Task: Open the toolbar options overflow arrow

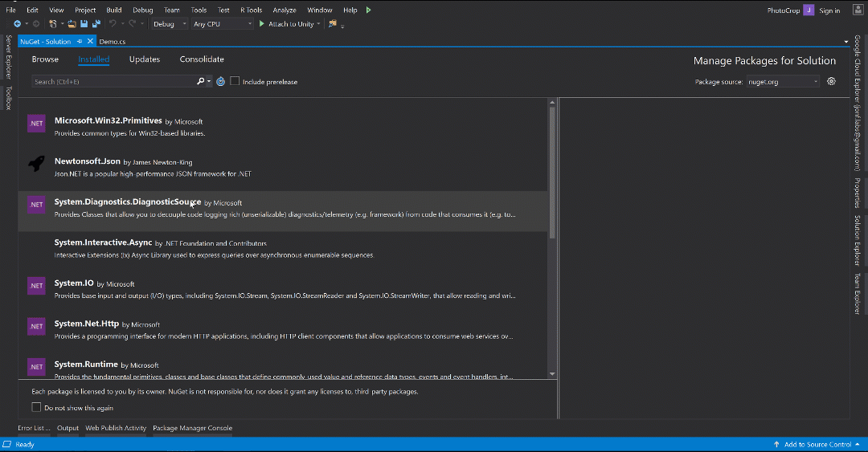Action: 342,26
